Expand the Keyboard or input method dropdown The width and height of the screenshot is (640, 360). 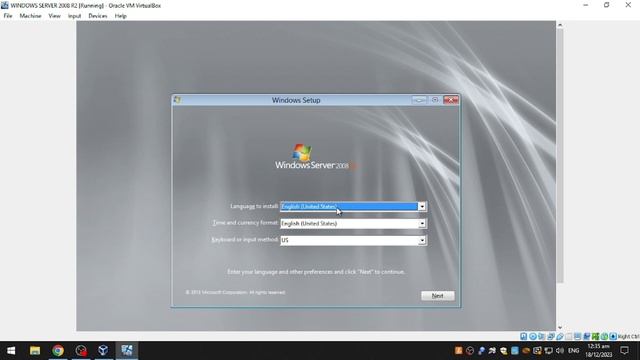[422, 240]
